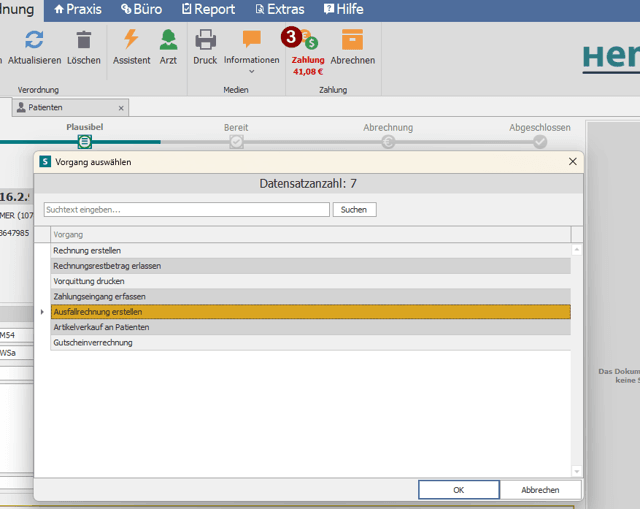Viewport: 640px width, 509px height.
Task: Expand the Informationen dropdown chevron
Action: coord(251,71)
